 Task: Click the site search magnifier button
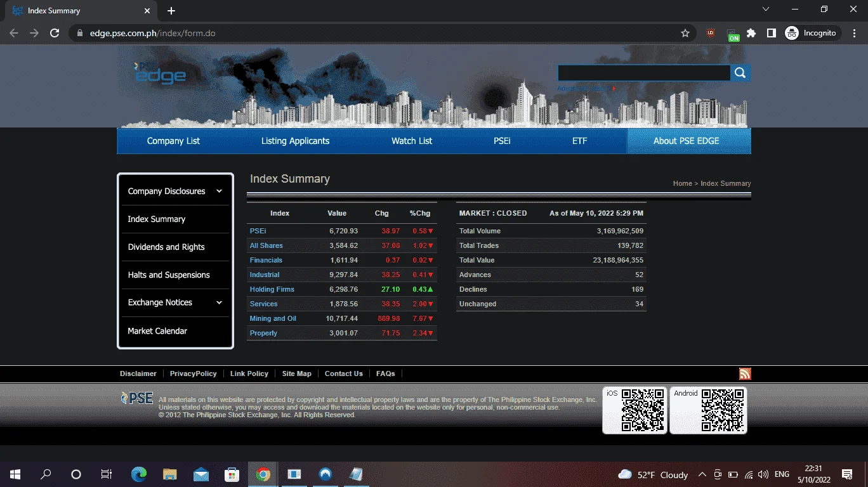pos(740,73)
